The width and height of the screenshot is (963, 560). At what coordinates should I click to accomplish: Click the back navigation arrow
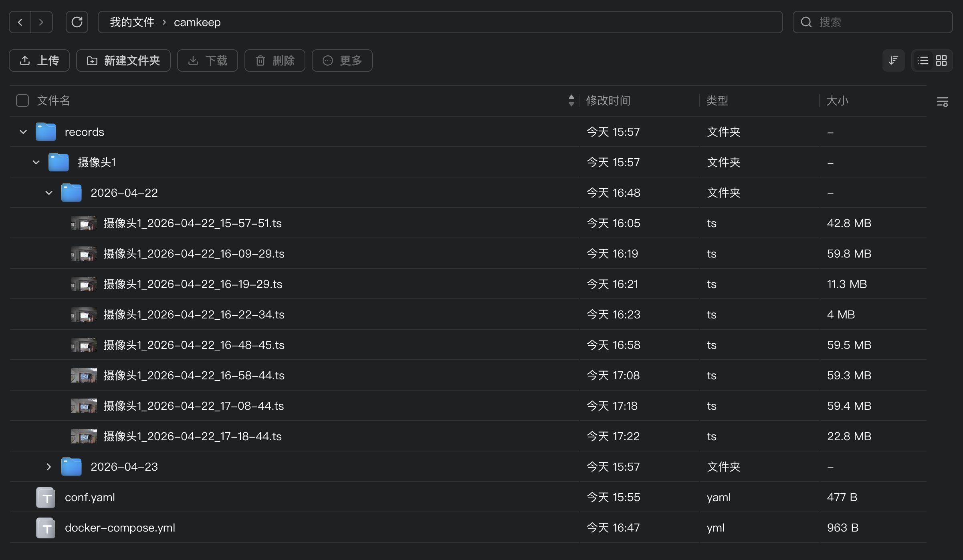pos(20,22)
